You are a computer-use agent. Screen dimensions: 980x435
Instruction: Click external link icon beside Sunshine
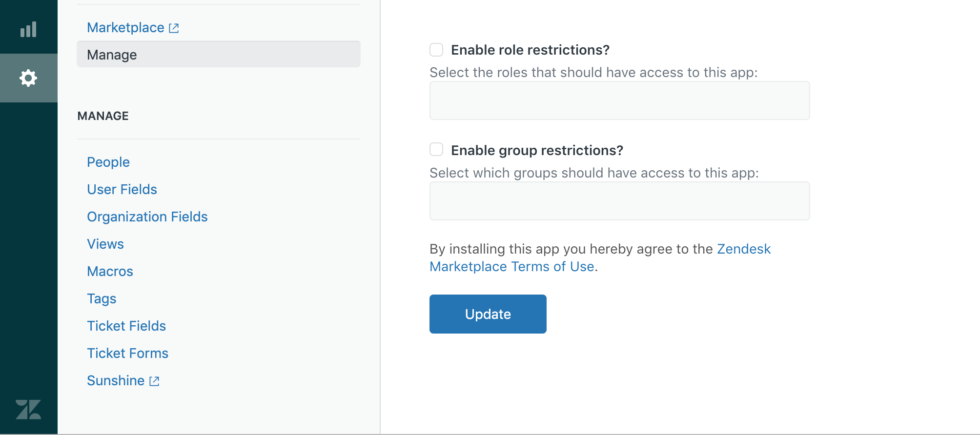[154, 381]
